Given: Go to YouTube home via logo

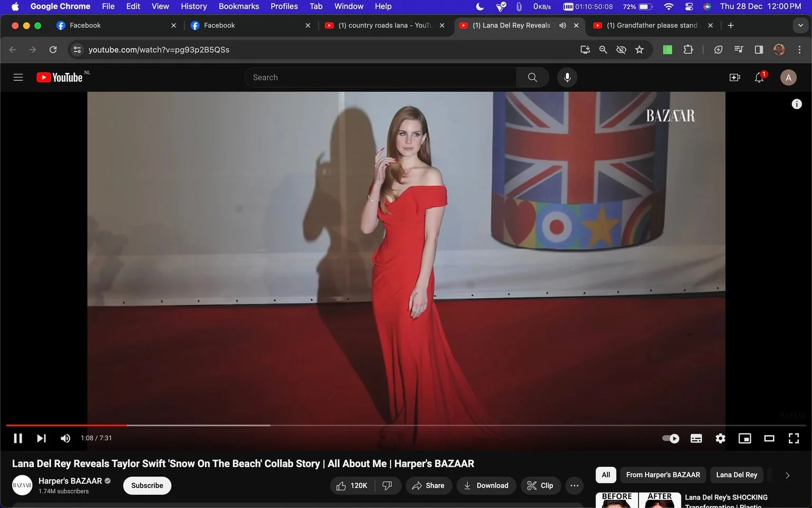Looking at the screenshot, I should (x=60, y=77).
